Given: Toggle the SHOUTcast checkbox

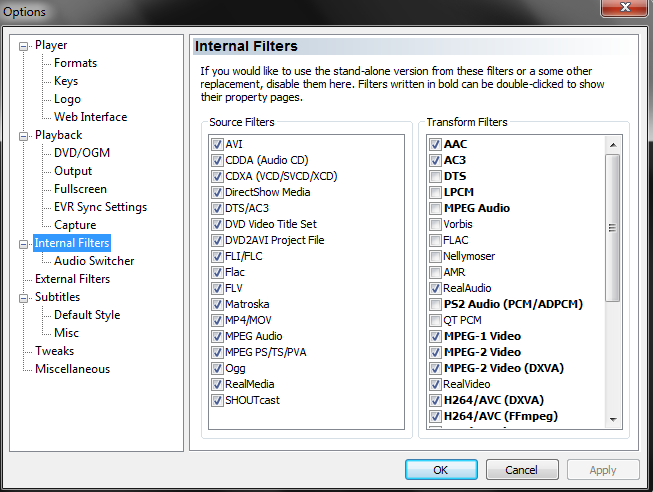Looking at the screenshot, I should click(217, 400).
